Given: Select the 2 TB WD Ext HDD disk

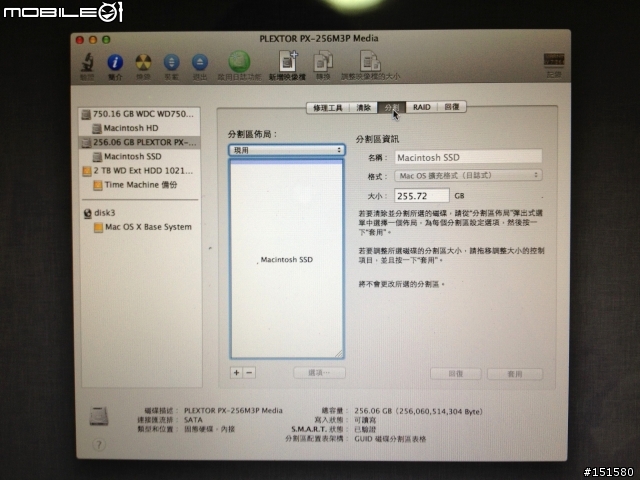Looking at the screenshot, I should point(140,171).
